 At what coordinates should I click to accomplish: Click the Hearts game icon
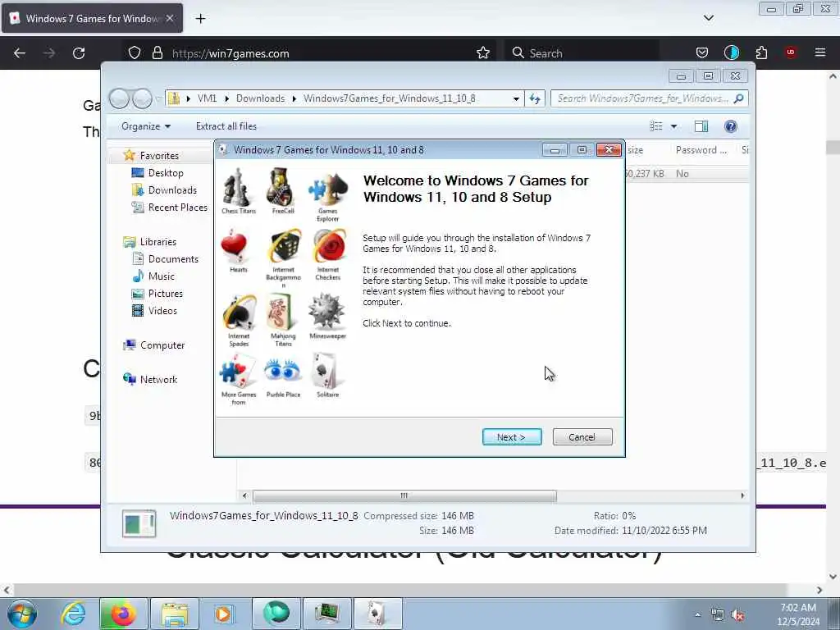234,246
